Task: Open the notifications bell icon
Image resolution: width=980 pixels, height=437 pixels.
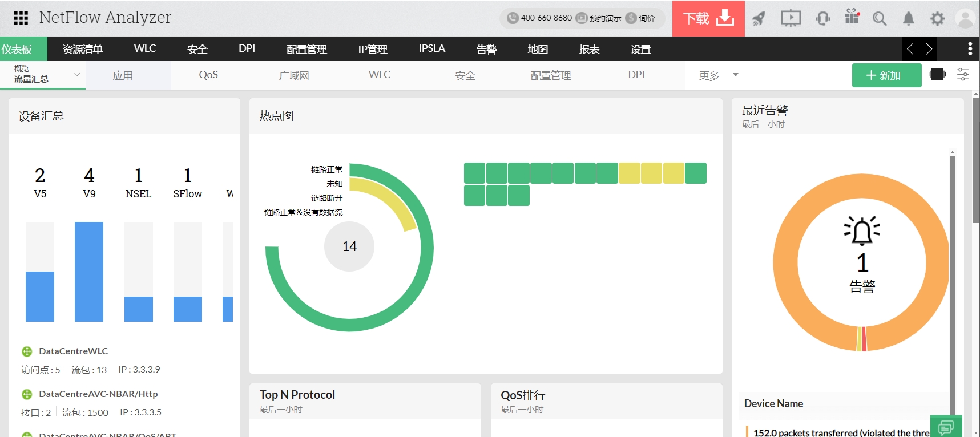Action: 908,18
